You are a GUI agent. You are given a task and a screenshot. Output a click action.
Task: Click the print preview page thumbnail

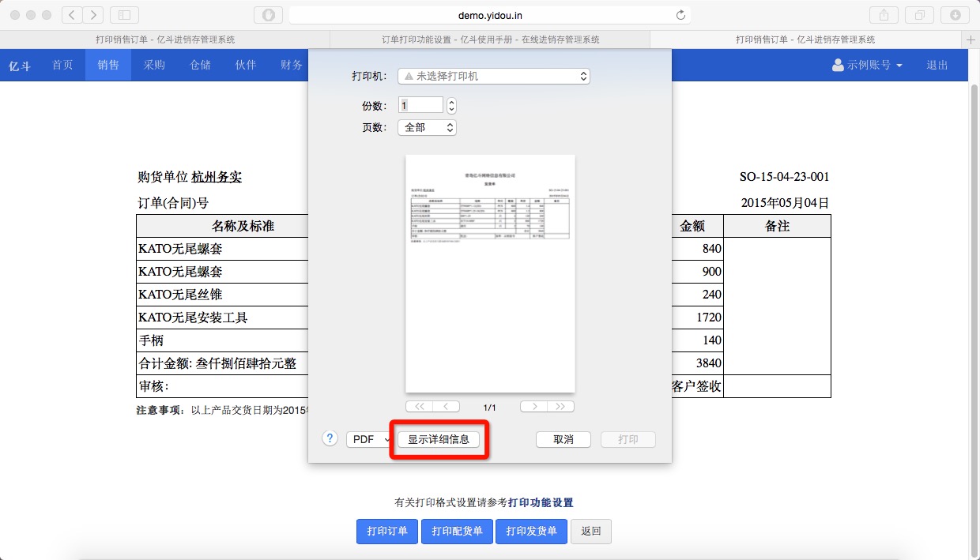pos(490,273)
